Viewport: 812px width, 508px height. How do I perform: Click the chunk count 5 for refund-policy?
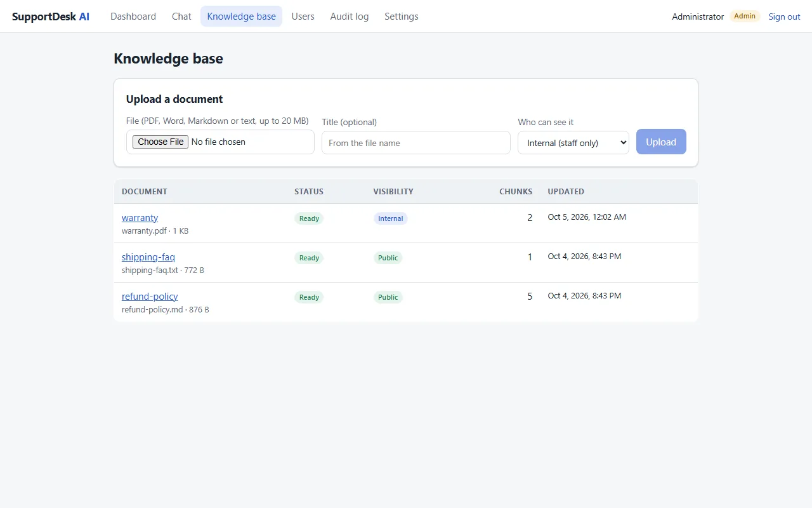point(530,297)
